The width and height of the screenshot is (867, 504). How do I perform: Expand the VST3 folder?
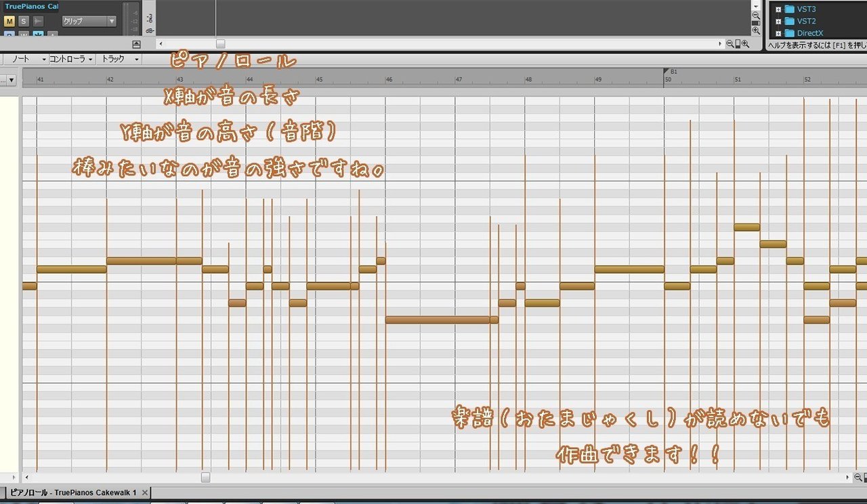click(x=778, y=9)
